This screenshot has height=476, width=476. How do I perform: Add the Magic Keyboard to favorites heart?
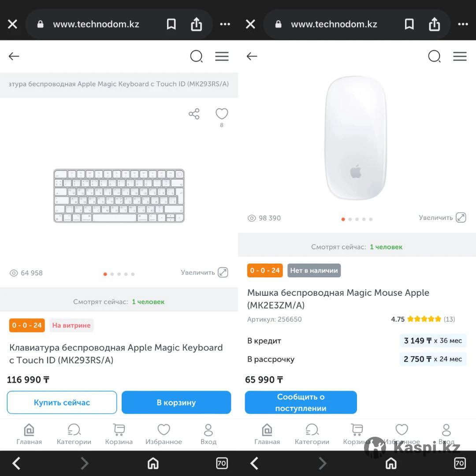221,114
